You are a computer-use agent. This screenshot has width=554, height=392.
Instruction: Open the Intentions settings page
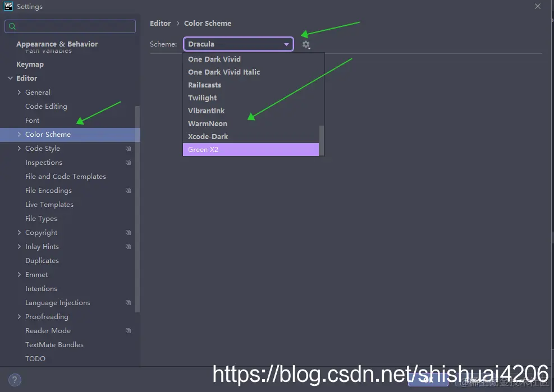(42, 288)
